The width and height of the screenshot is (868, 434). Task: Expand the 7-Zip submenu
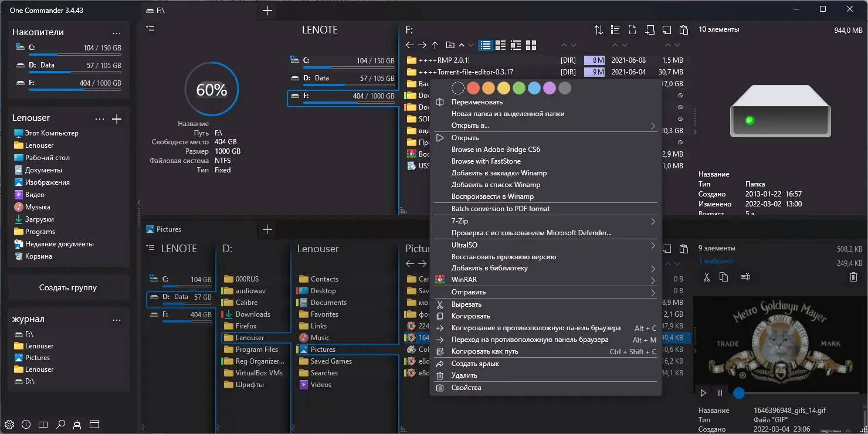[x=653, y=221]
